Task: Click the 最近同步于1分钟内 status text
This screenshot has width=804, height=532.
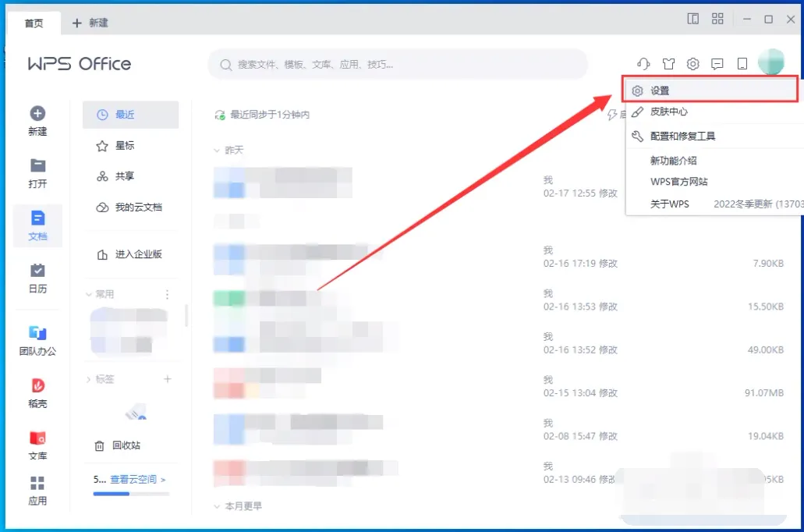Action: [x=270, y=115]
